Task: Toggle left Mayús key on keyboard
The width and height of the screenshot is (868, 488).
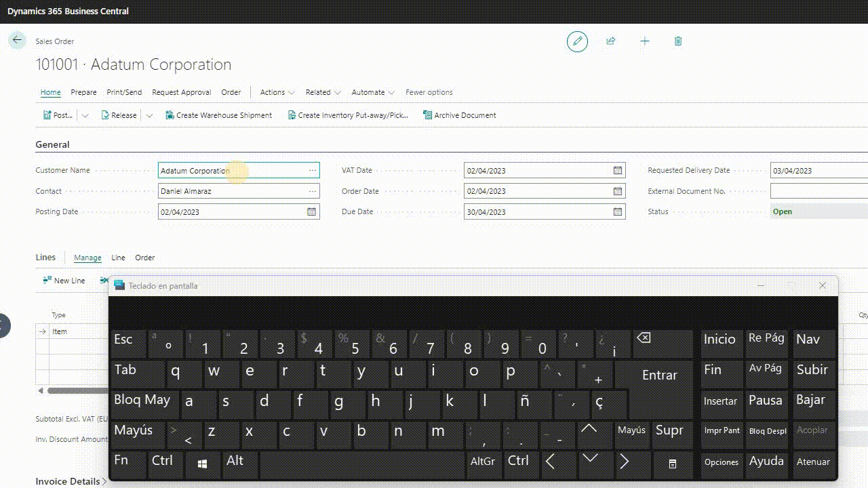Action: coord(134,431)
